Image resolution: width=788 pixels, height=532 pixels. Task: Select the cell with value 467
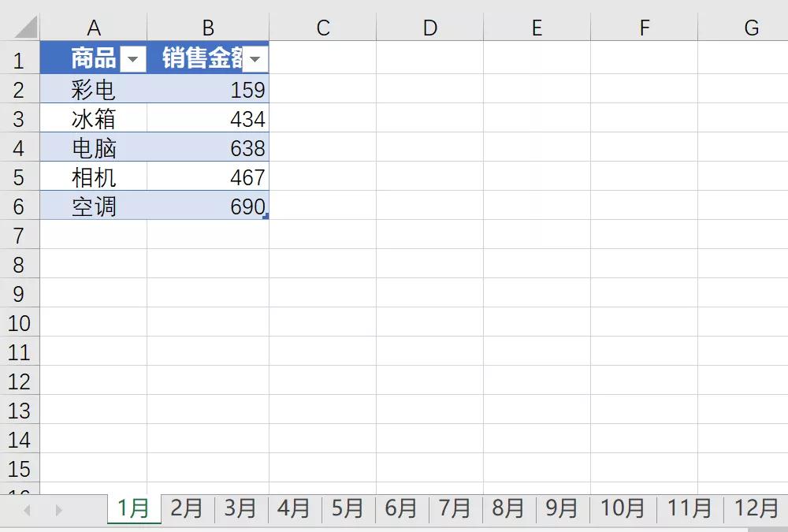pyautogui.click(x=208, y=177)
